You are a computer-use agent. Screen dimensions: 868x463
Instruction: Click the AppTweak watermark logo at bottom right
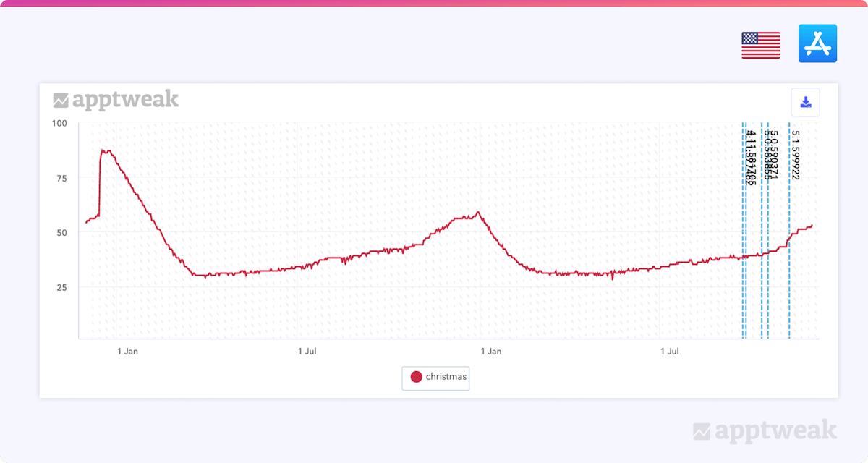[765, 432]
